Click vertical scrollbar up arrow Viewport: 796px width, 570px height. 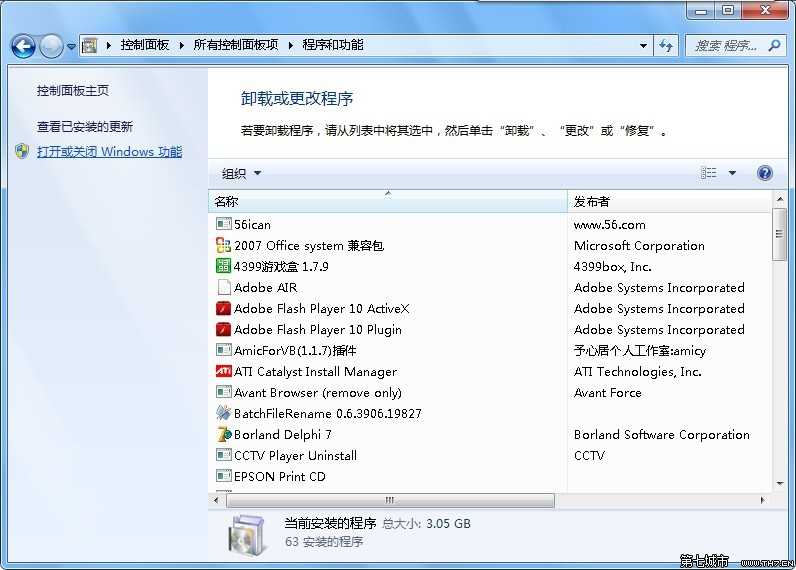click(780, 199)
